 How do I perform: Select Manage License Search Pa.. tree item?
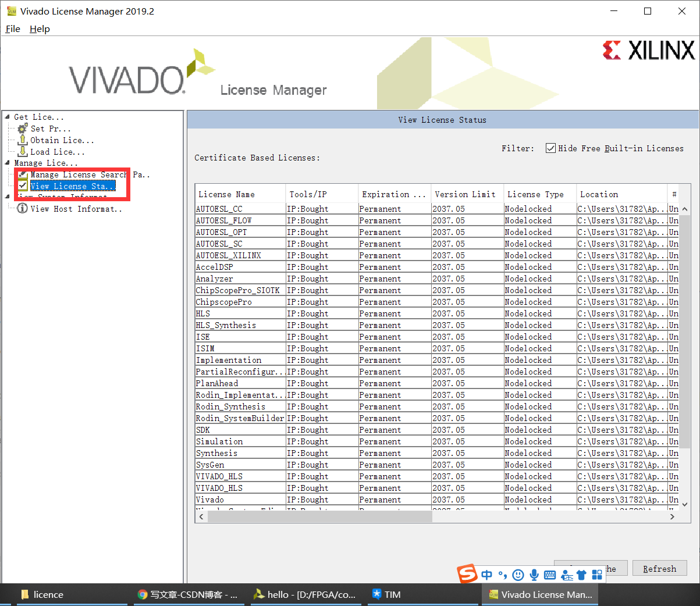(90, 174)
